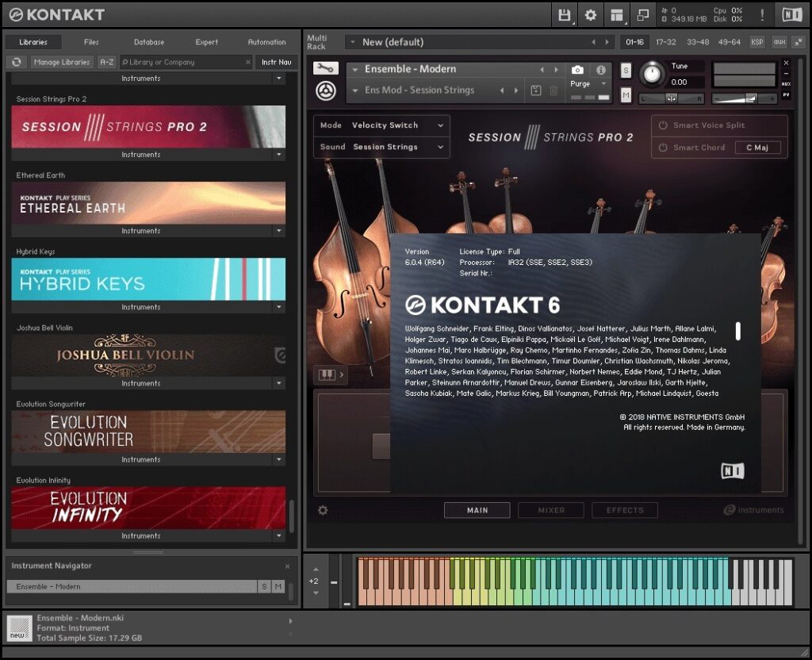Open the Sound Session Strings dropdown
The width and height of the screenshot is (812, 660).
(381, 147)
